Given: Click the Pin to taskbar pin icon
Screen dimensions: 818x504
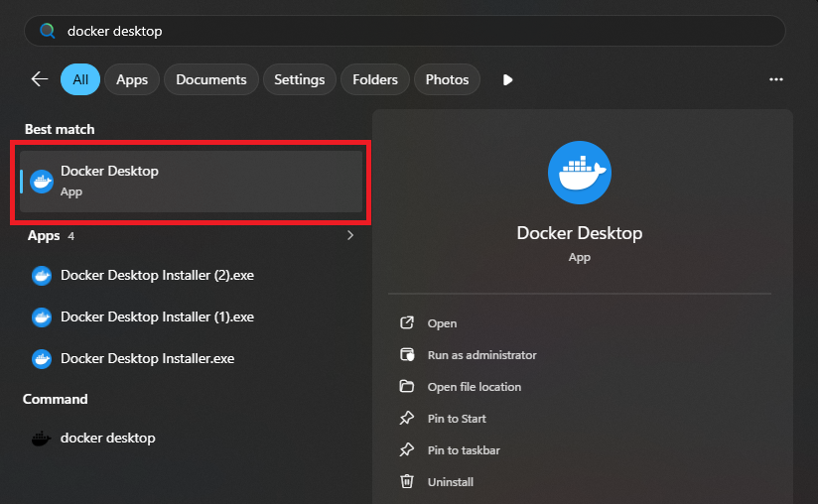Looking at the screenshot, I should [x=407, y=449].
